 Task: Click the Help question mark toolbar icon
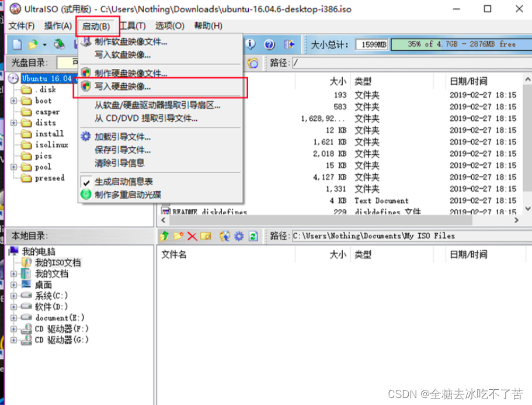[269, 44]
